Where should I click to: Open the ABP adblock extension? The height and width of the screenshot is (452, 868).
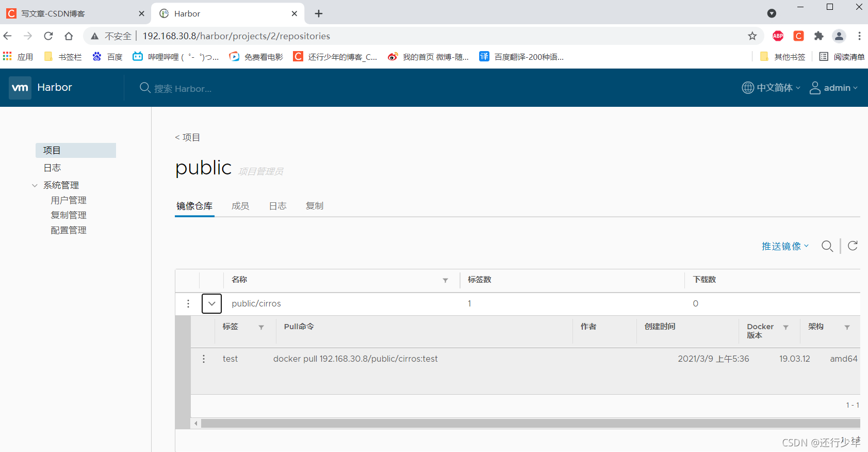point(778,36)
